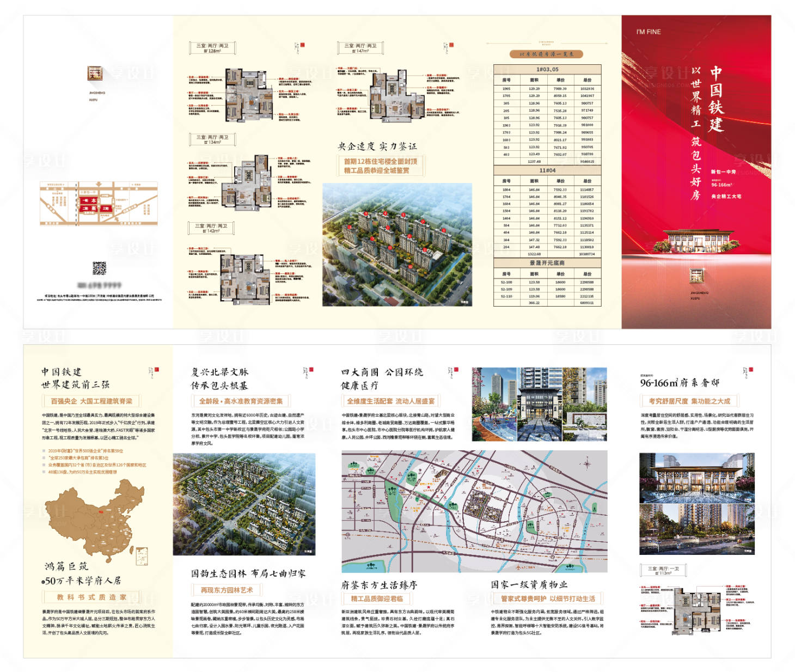
Task: Click the red location marker on the China map
Action: point(101,511)
